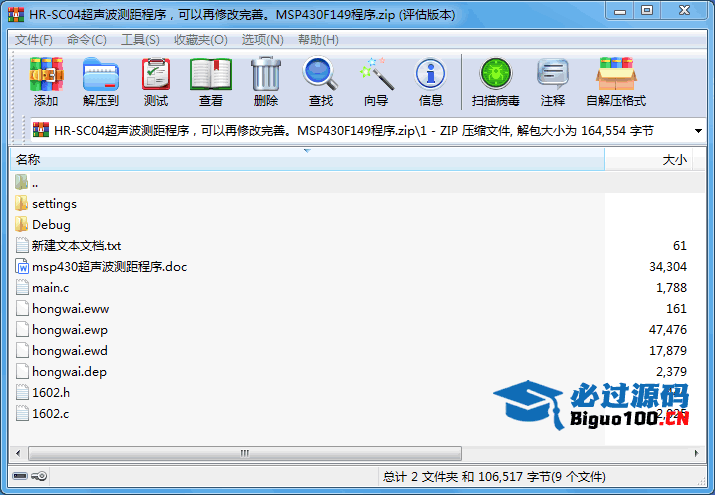The image size is (715, 495).
Task: Select the Debug folder
Action: point(51,225)
